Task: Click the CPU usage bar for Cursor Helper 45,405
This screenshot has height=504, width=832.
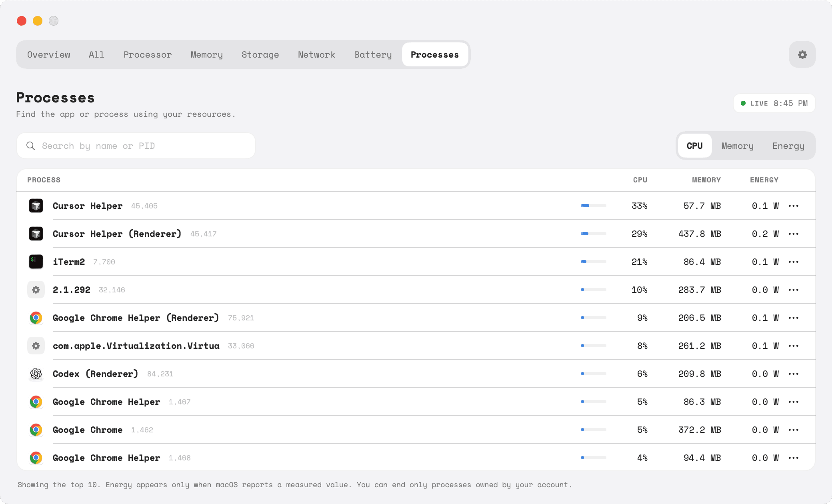Action: click(x=594, y=206)
